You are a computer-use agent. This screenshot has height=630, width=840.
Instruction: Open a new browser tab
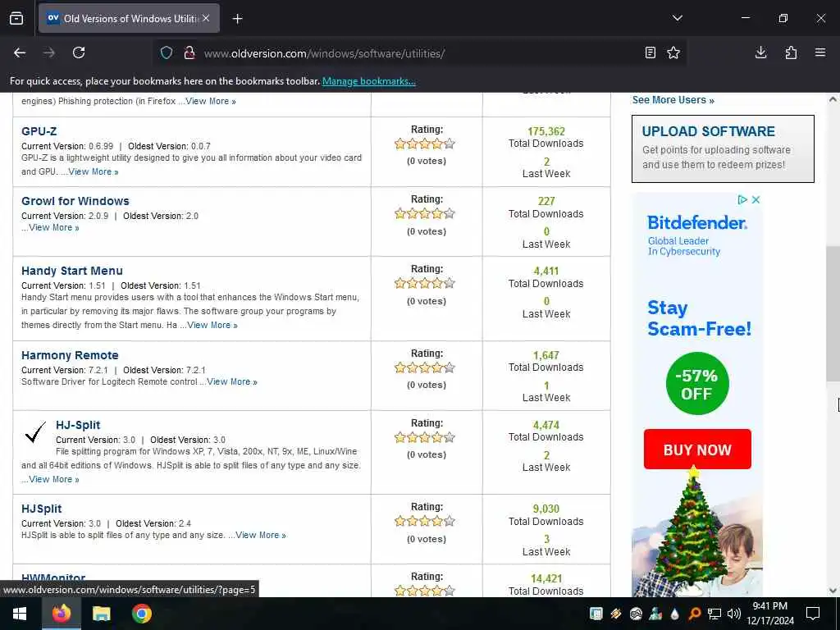point(237,19)
